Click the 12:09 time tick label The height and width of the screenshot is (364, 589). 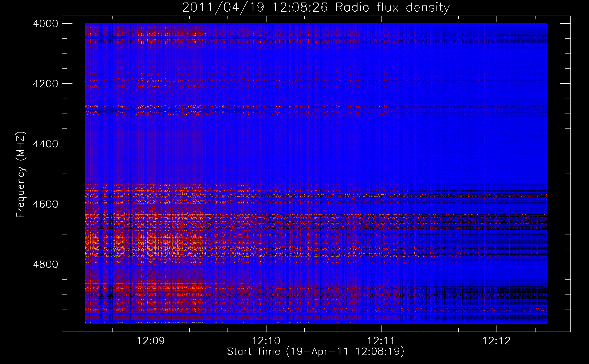point(151,341)
